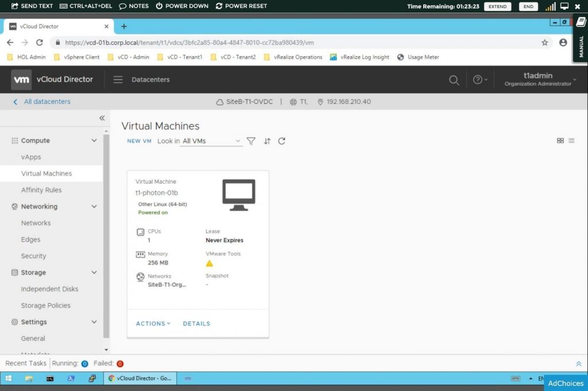Select the vCloud Director browser tab

point(58,26)
